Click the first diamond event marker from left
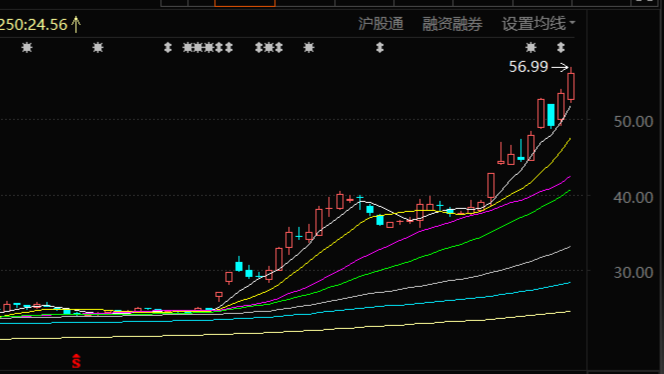This screenshot has height=374, width=664. tap(168, 47)
